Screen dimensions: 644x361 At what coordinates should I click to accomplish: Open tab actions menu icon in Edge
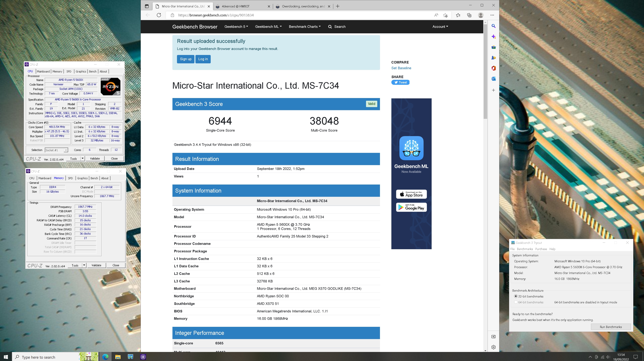coord(147,6)
